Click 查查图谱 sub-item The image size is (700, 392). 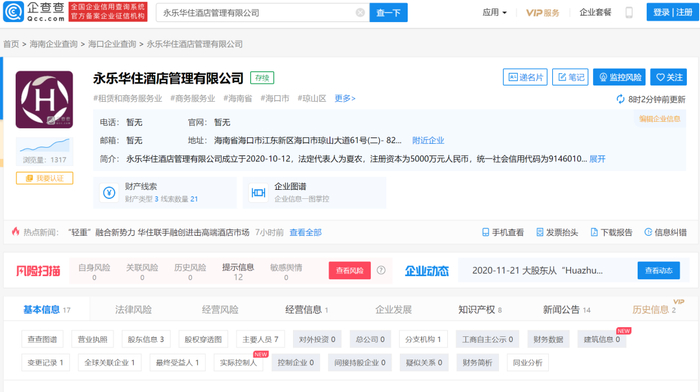[x=42, y=339]
